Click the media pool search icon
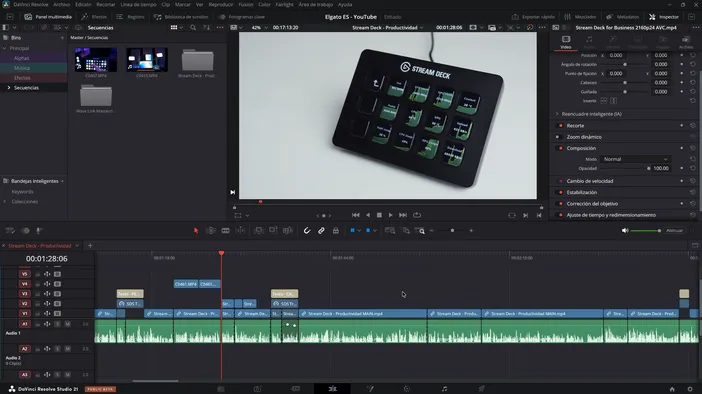The image size is (702, 394). pos(193,27)
